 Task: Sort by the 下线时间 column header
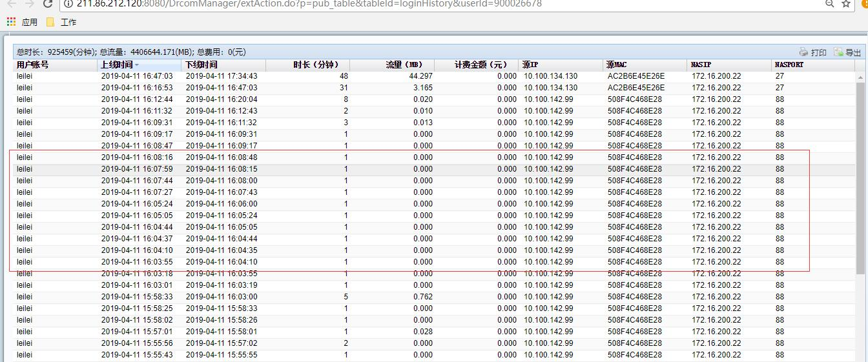(224, 65)
